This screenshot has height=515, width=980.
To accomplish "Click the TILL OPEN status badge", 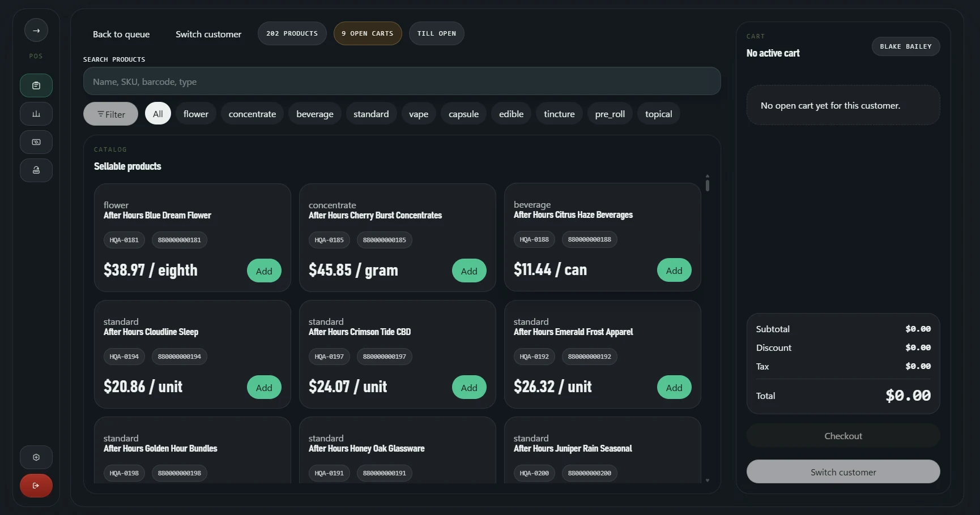I will click(436, 33).
